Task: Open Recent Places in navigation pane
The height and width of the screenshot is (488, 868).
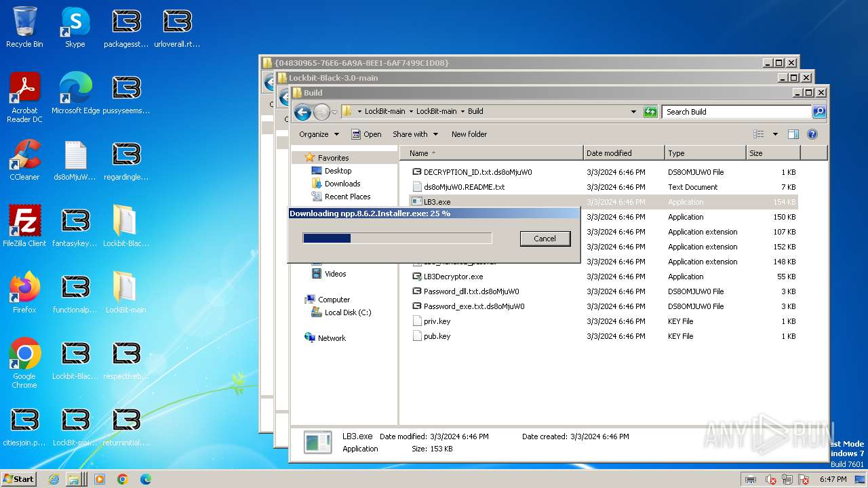Action: click(347, 197)
